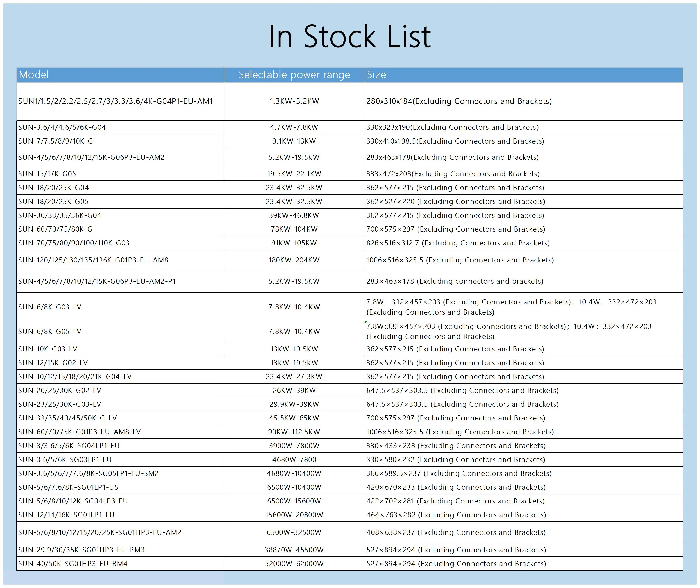Select the SUN-33/35/40/45/50K-G-LV model cell
This screenshot has height=588, width=700.
coord(68,418)
